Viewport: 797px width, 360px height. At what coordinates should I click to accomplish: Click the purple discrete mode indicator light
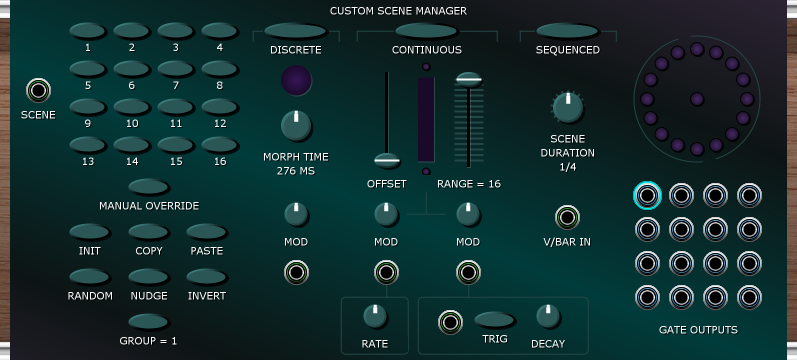pos(296,80)
